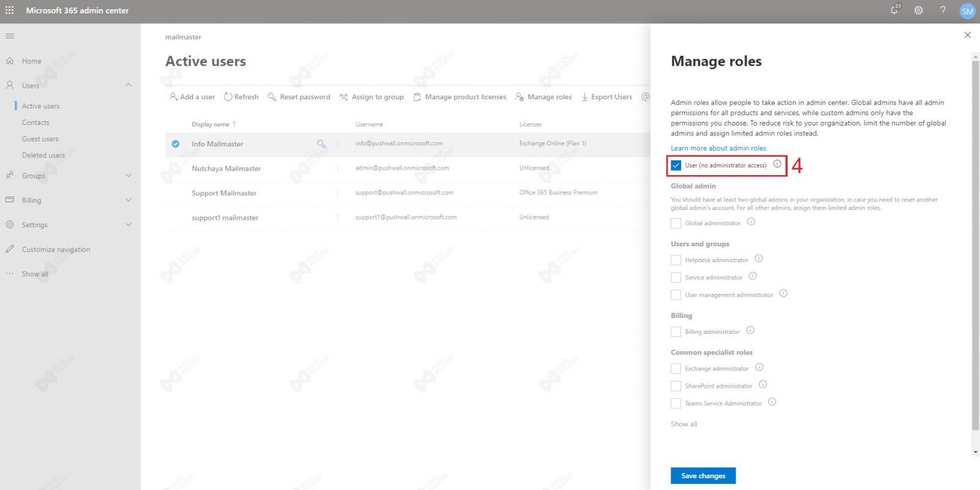Uncheck User (no administrator access)

tap(676, 165)
